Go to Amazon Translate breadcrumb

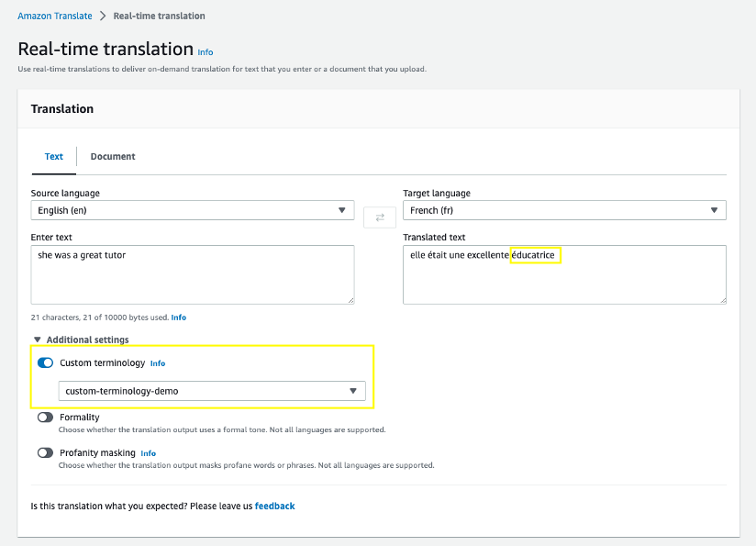click(x=55, y=17)
